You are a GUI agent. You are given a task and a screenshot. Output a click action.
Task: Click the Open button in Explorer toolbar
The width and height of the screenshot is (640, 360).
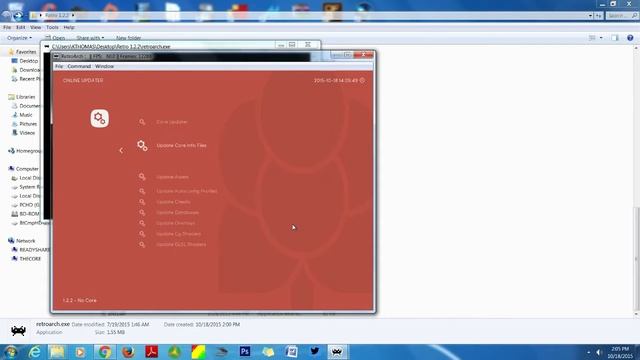[55, 38]
